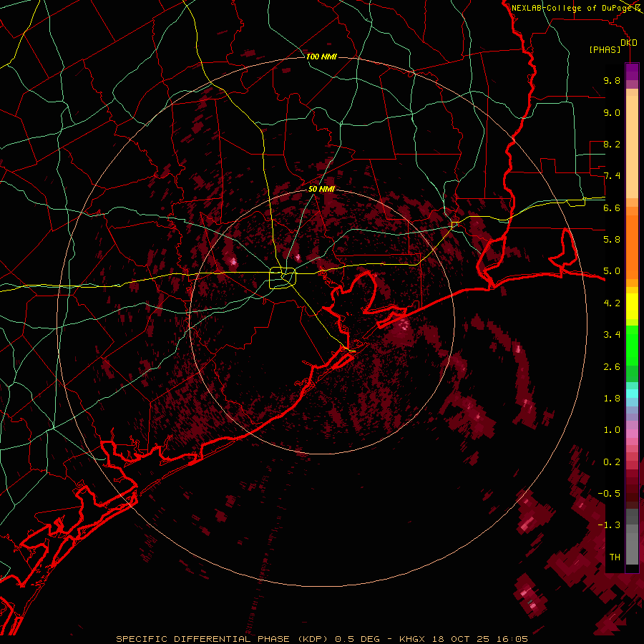Click the 0.2 value on the legend
The image size is (644, 644).
point(612,462)
